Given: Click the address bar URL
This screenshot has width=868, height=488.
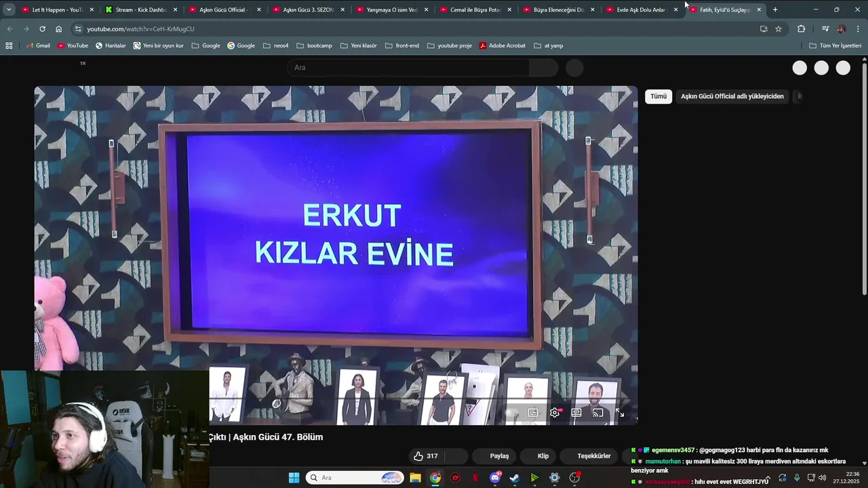Looking at the screenshot, I should (140, 29).
